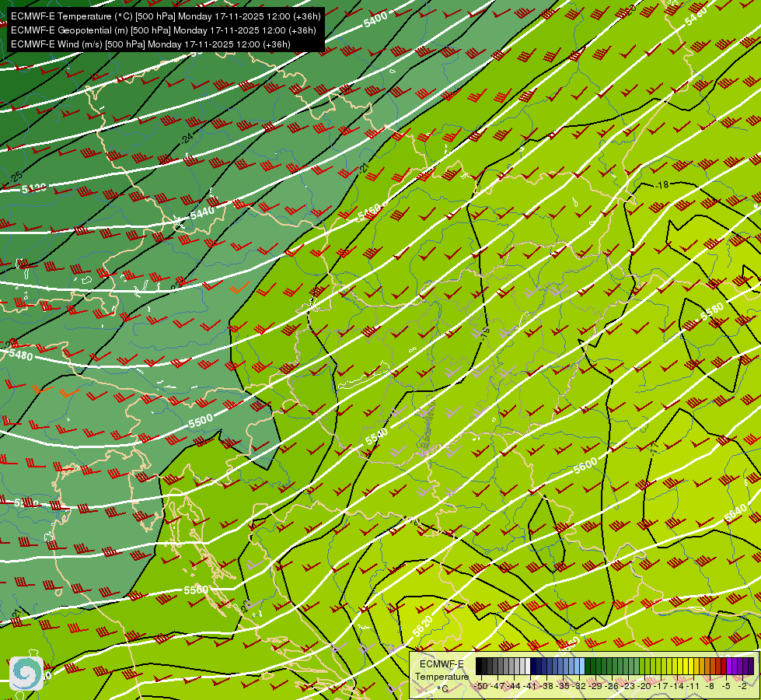761x700 pixels.
Task: Click the 5400 geopotential contour label
Action: 375,19
